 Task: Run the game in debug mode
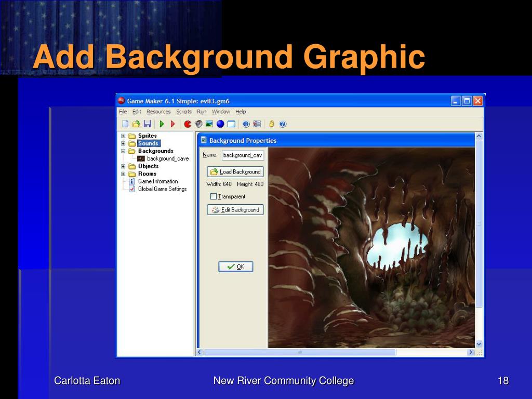pos(172,124)
